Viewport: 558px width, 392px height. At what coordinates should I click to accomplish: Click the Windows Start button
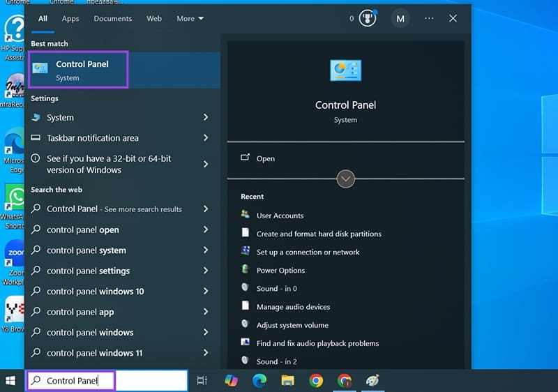tap(10, 380)
